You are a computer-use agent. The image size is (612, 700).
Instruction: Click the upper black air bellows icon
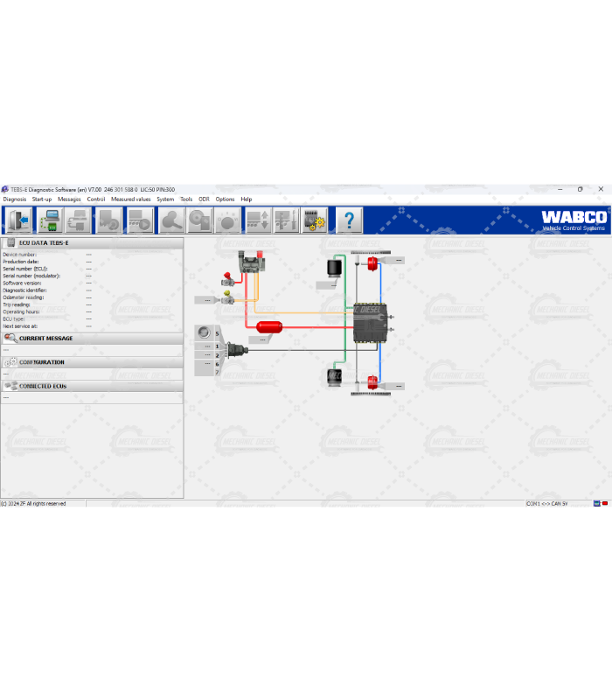(x=332, y=269)
